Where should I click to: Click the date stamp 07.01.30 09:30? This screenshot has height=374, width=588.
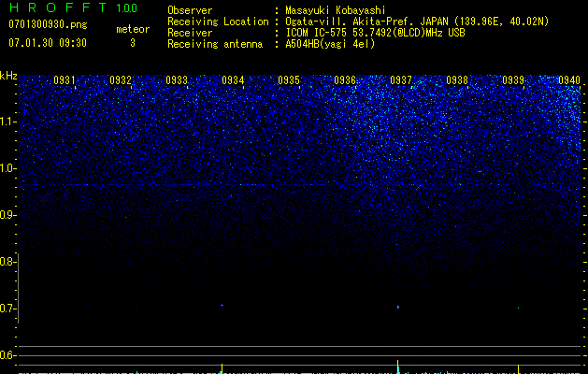48,43
